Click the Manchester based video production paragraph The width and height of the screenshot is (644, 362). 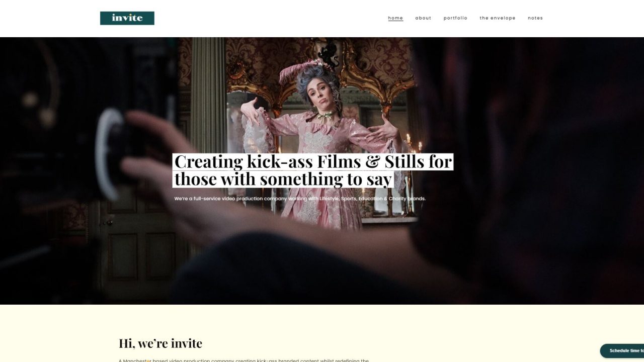tap(244, 360)
